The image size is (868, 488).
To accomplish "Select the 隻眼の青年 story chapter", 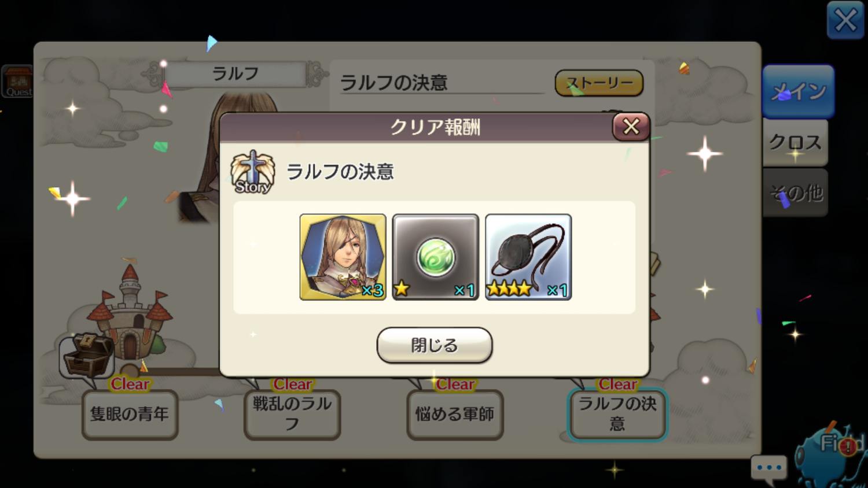I will coord(130,414).
